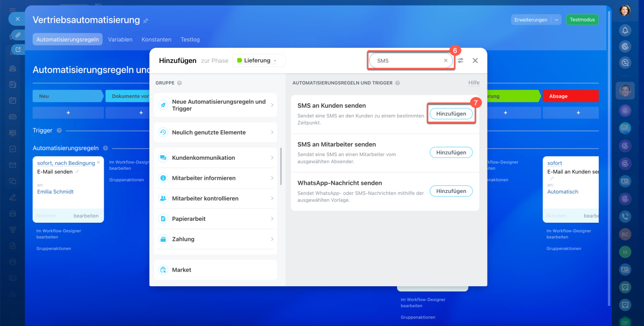The image size is (644, 326).
Task: Open the telephony phone icon in right bar
Action: point(625,216)
